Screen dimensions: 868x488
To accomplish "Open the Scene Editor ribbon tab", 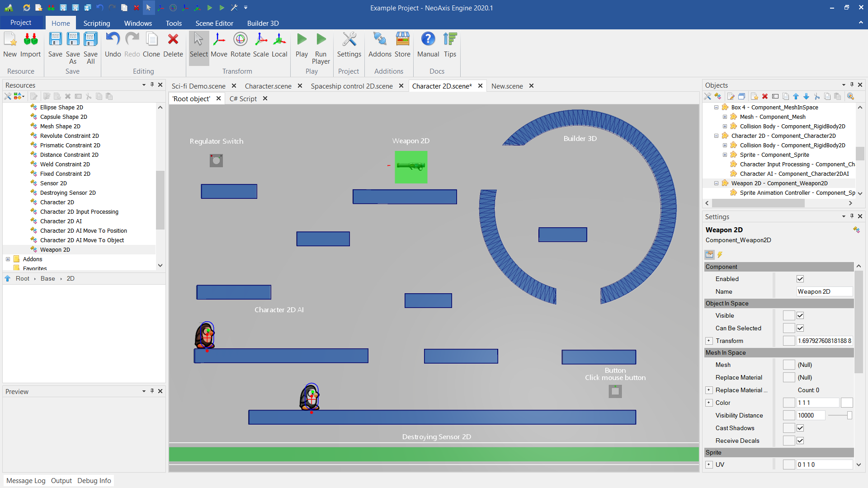I will point(214,23).
